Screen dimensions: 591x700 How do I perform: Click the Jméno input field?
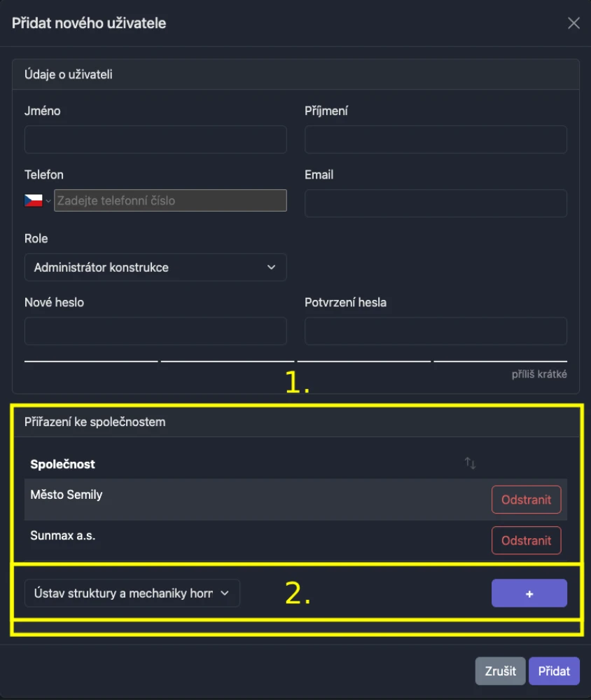155,139
